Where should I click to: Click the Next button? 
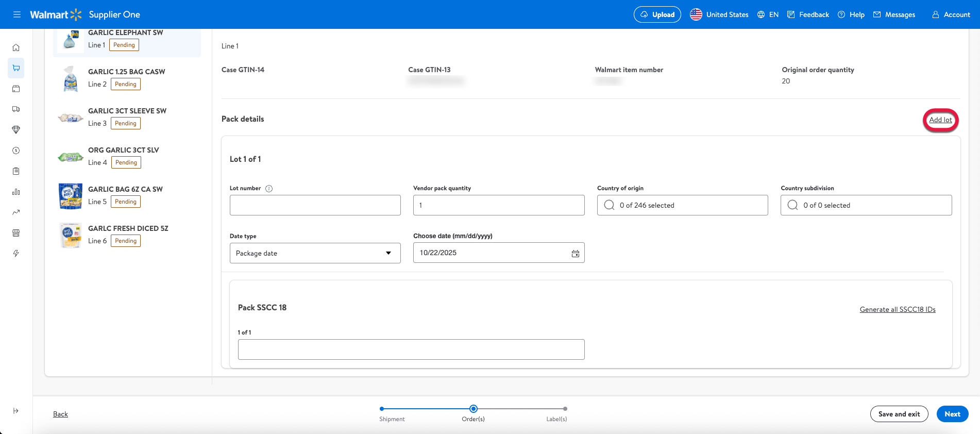tap(952, 414)
